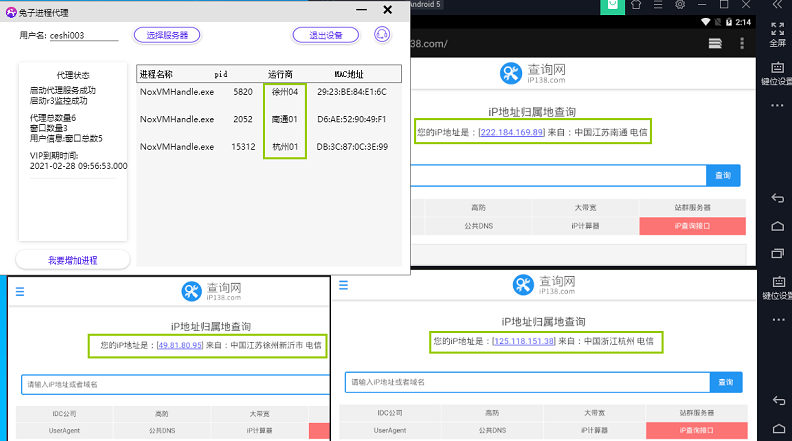The width and height of the screenshot is (792, 441).
Task: Click the upper Android home icon
Action: tap(778, 226)
